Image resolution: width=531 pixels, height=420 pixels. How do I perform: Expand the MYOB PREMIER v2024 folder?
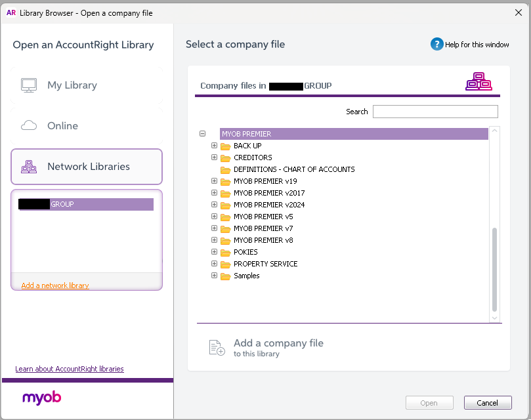[214, 205]
